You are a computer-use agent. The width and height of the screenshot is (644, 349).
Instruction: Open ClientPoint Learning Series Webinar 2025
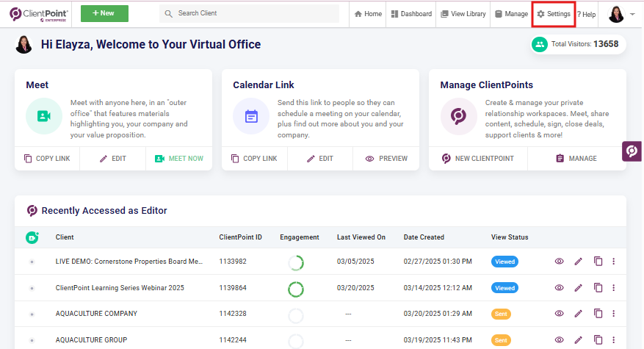click(120, 288)
